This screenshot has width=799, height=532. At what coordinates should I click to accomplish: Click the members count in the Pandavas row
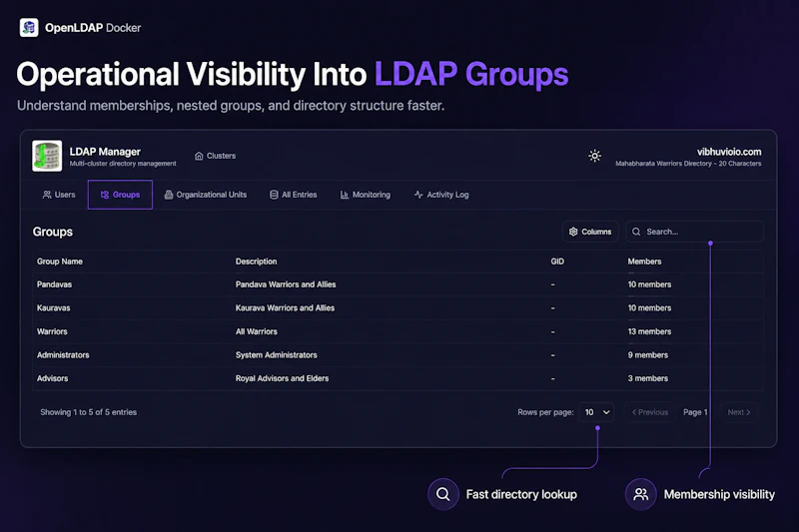tap(649, 284)
